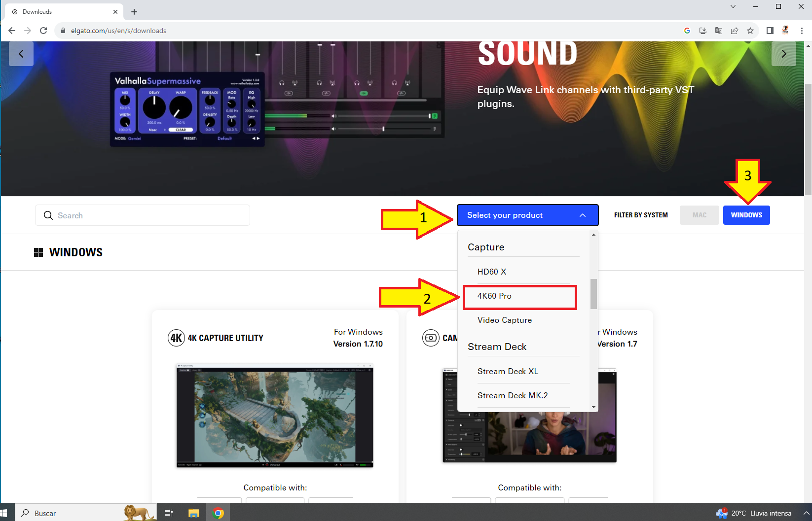812x521 pixels.
Task: Open the Chrome three-dot menu
Action: coord(802,31)
